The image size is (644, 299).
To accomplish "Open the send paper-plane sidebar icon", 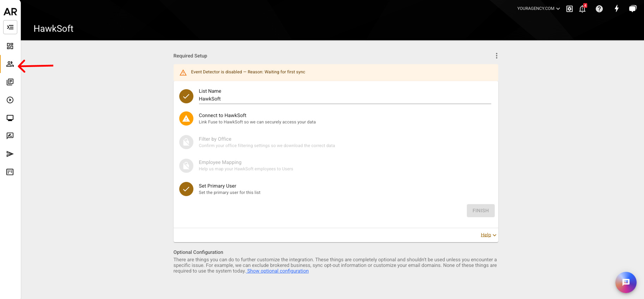I will (x=10, y=154).
